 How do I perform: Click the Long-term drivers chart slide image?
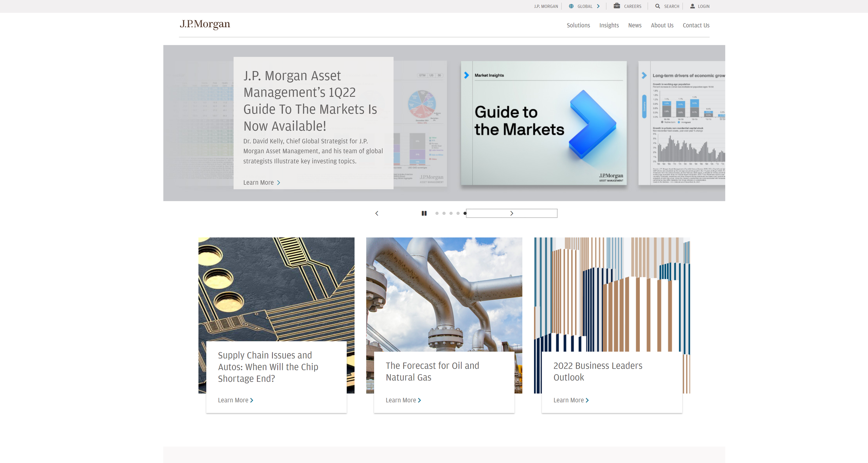682,123
